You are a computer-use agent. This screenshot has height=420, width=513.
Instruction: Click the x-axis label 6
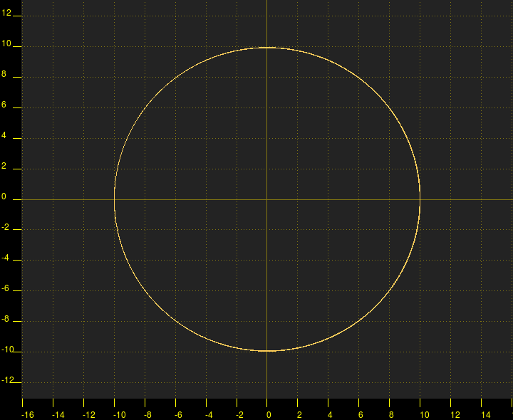pyautogui.click(x=361, y=415)
